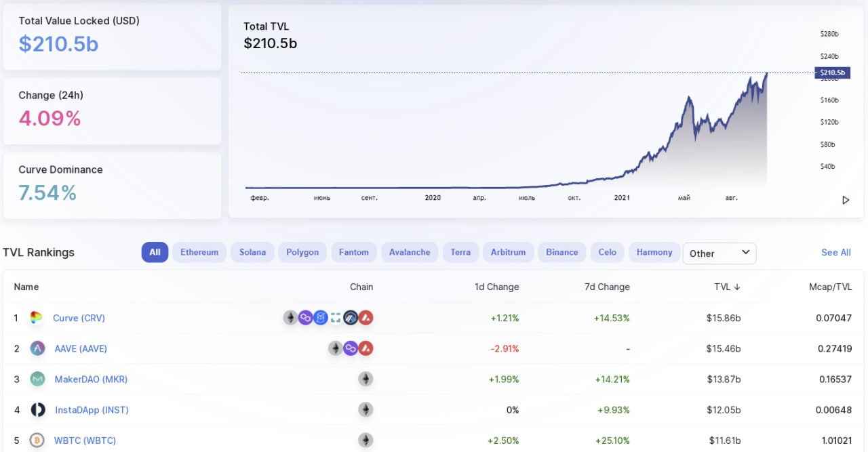The image size is (868, 452).
Task: Click the Curve protocol logo
Action: (x=37, y=317)
